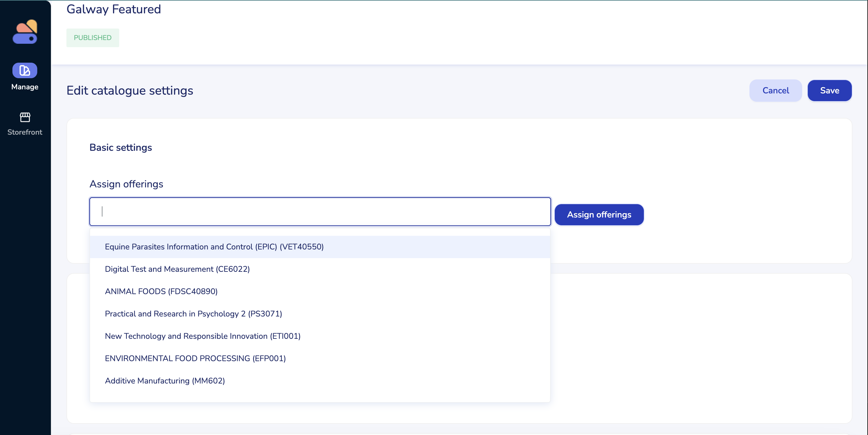Select Practical and Research in Psychology 2
This screenshot has width=868, height=435.
pyautogui.click(x=193, y=314)
